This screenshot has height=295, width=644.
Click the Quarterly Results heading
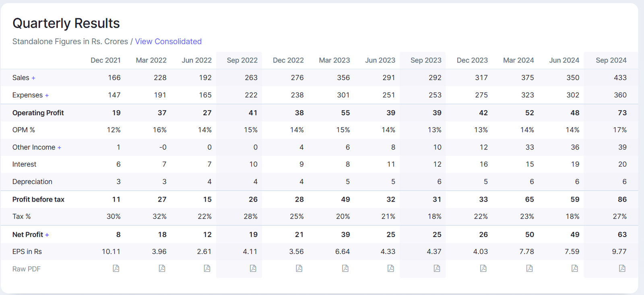(x=66, y=23)
